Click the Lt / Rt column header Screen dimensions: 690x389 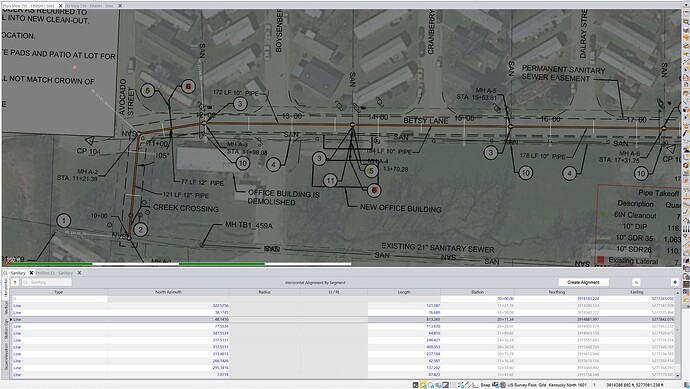coord(334,292)
